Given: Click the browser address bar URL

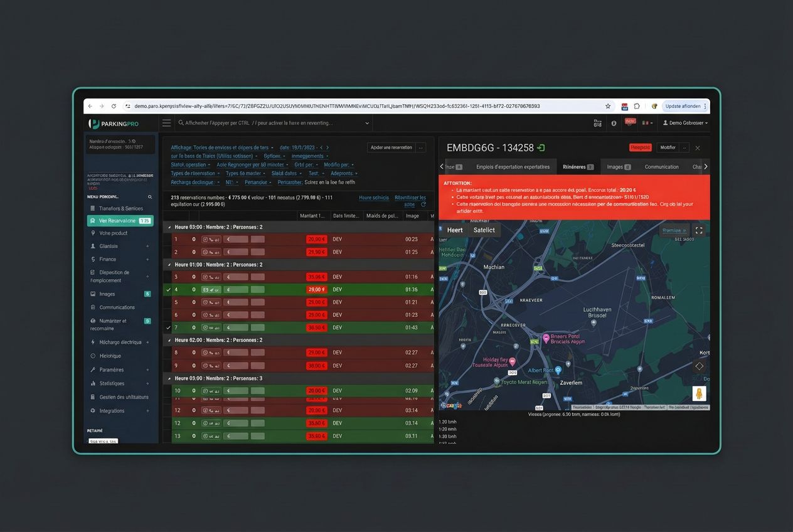Looking at the screenshot, I should coord(337,106).
